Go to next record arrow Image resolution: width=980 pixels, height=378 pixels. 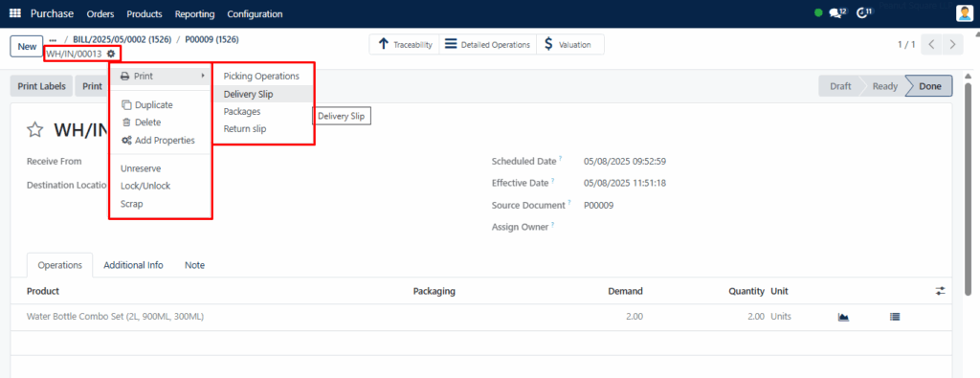coord(952,44)
